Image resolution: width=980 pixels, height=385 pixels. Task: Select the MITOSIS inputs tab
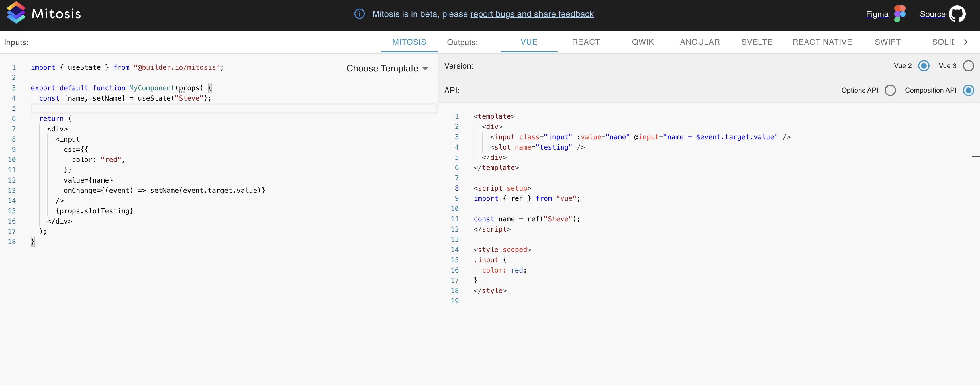(x=409, y=42)
